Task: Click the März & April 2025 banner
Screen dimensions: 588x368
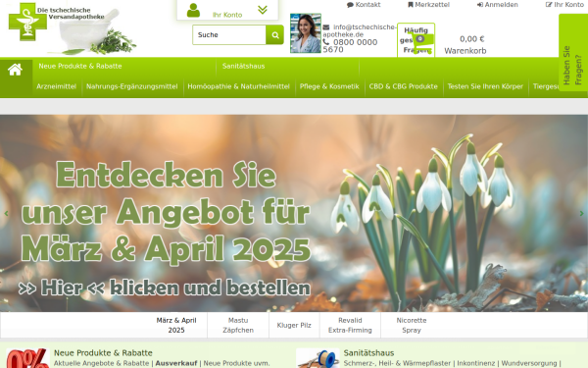Action: pyautogui.click(x=294, y=213)
